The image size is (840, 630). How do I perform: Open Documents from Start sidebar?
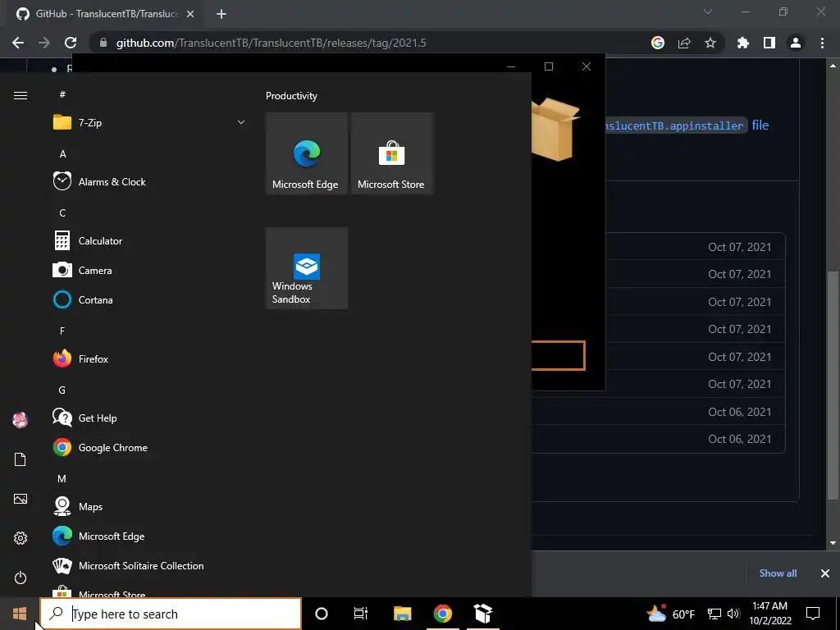pos(21,459)
